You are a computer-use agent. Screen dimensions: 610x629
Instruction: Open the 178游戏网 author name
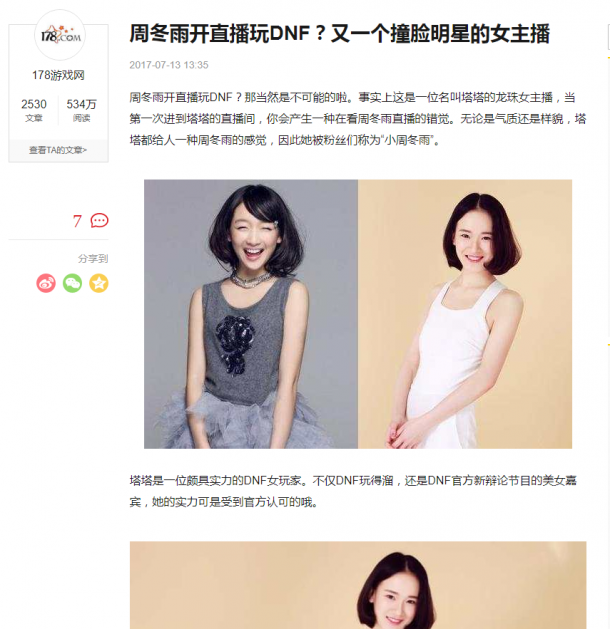click(x=59, y=75)
